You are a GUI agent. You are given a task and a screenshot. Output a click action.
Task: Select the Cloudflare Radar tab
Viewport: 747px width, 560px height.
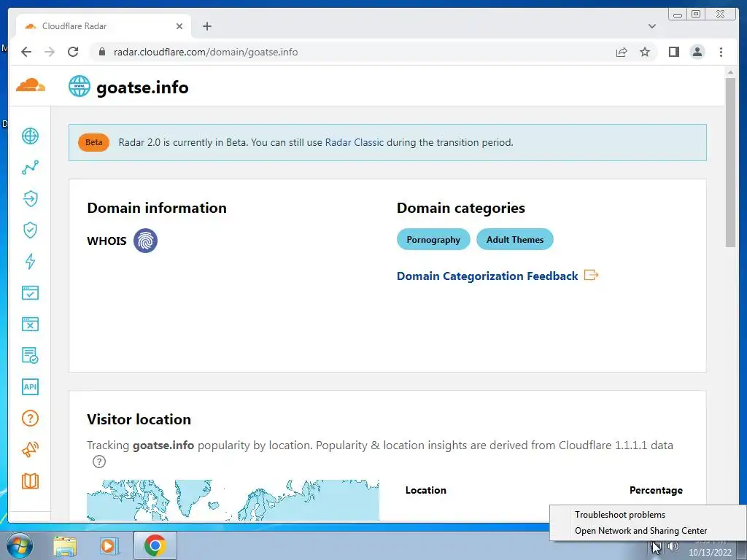pyautogui.click(x=104, y=26)
